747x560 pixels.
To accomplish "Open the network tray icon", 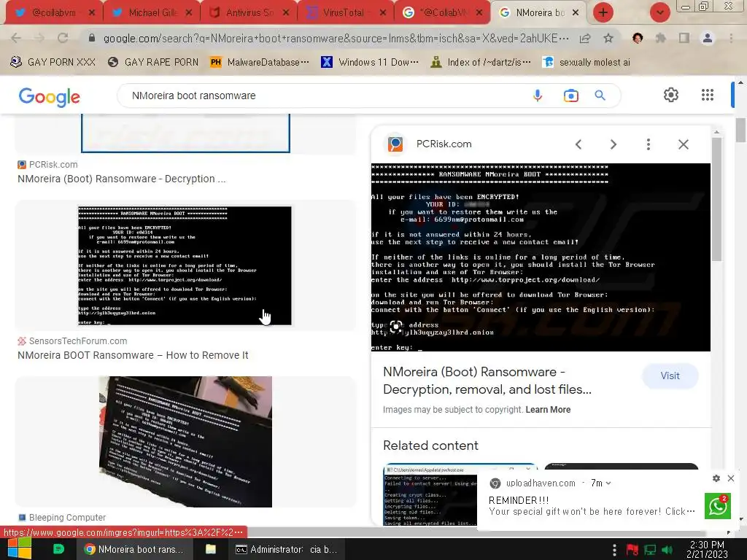I will click(x=650, y=550).
